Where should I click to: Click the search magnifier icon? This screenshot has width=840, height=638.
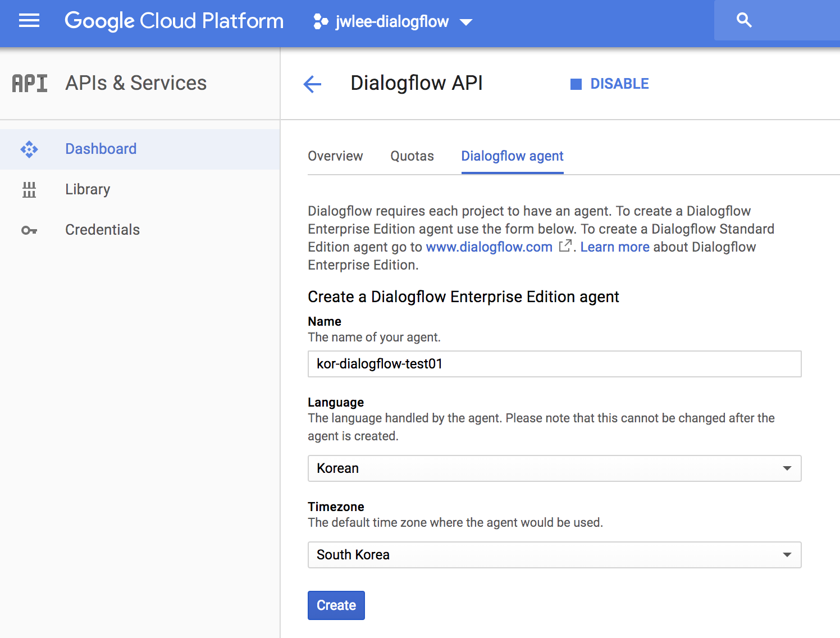point(744,20)
